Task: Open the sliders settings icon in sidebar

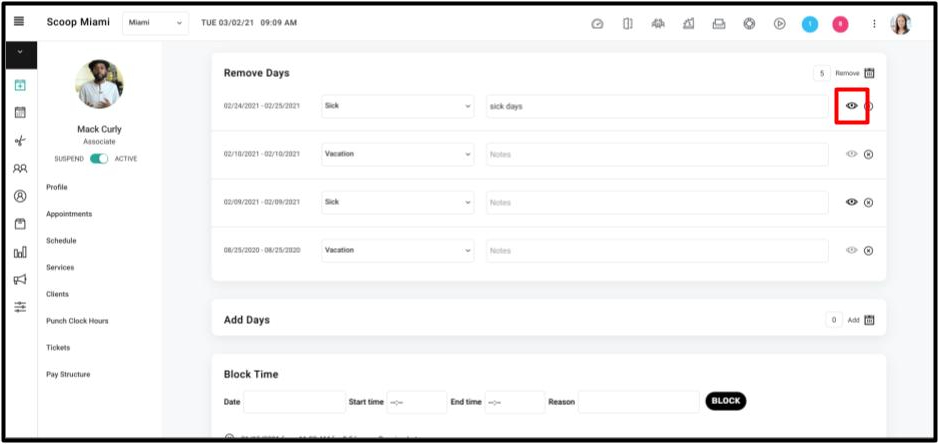Action: point(20,307)
